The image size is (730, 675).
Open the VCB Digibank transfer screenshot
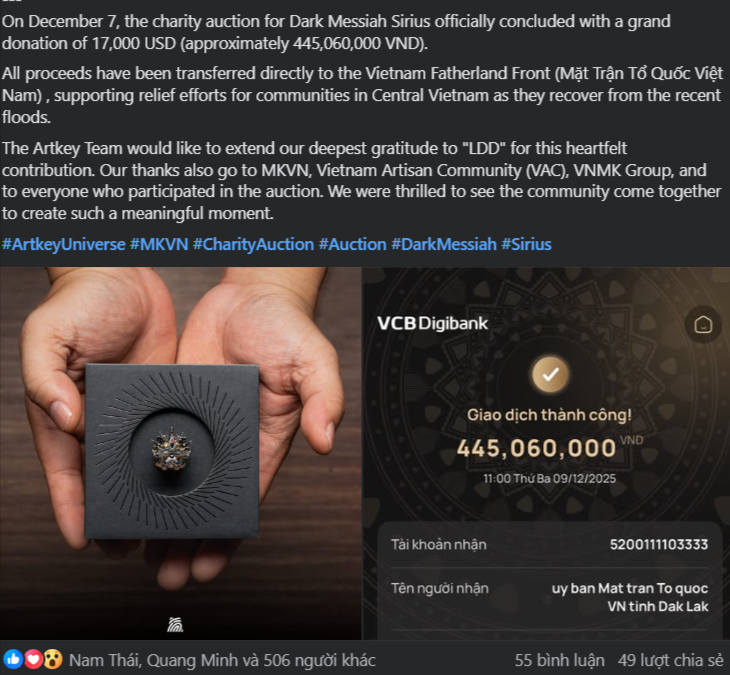(x=546, y=453)
